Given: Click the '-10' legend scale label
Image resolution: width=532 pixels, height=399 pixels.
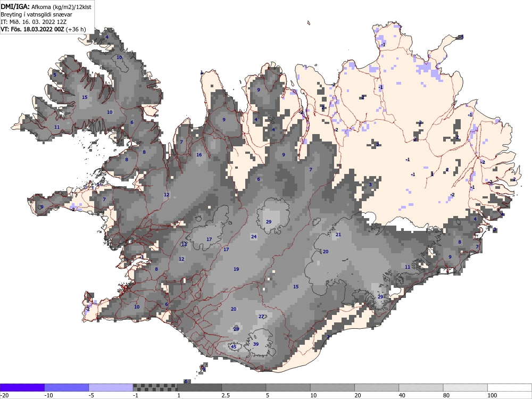Looking at the screenshot, I should click(x=48, y=395).
